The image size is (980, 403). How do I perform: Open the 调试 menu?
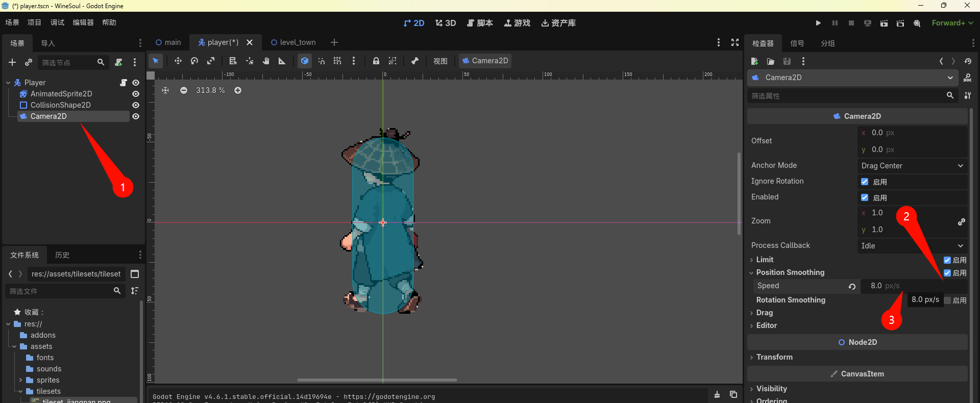[57, 22]
